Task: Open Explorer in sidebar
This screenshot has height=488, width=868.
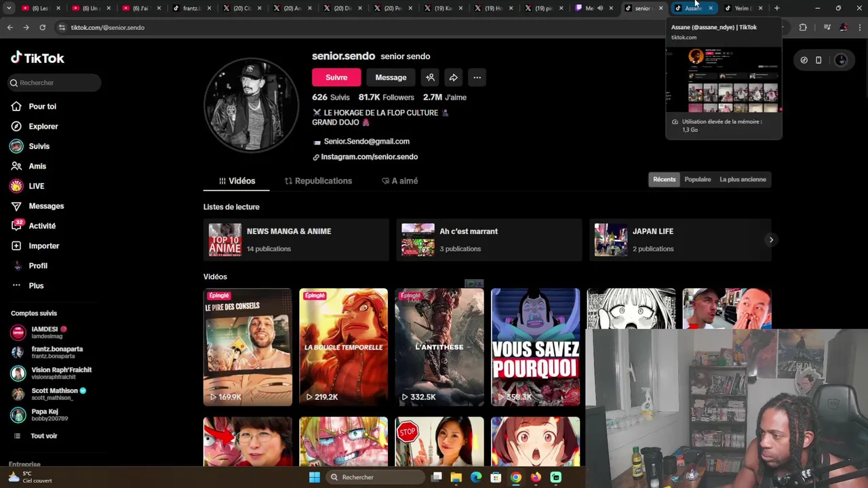Action: (43, 126)
